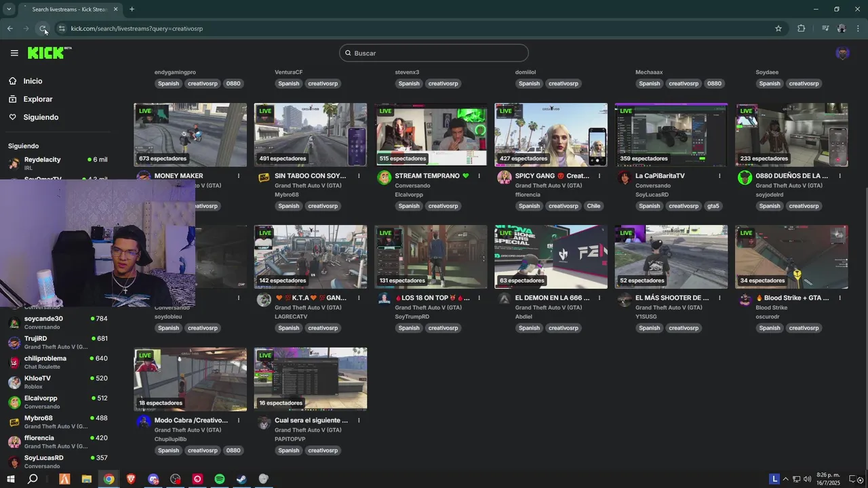
Task: Open Steam from the taskbar
Action: tap(241, 479)
